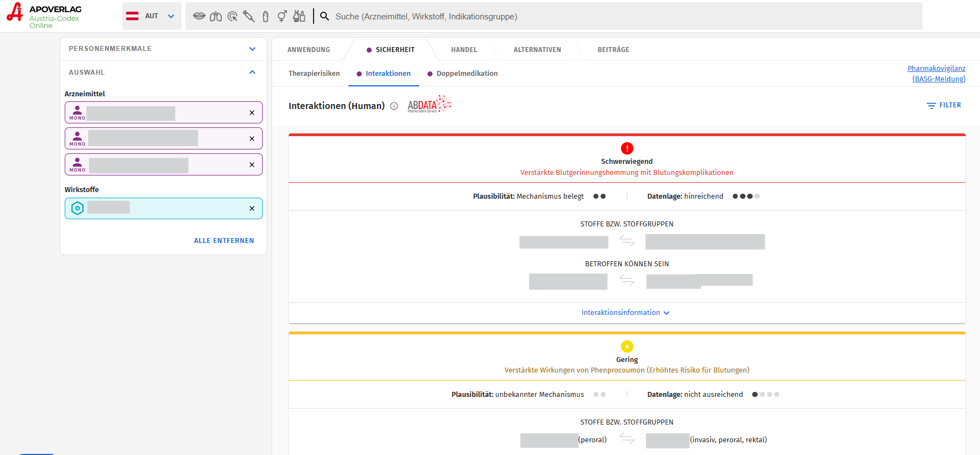Open the FILTER button

pos(944,105)
